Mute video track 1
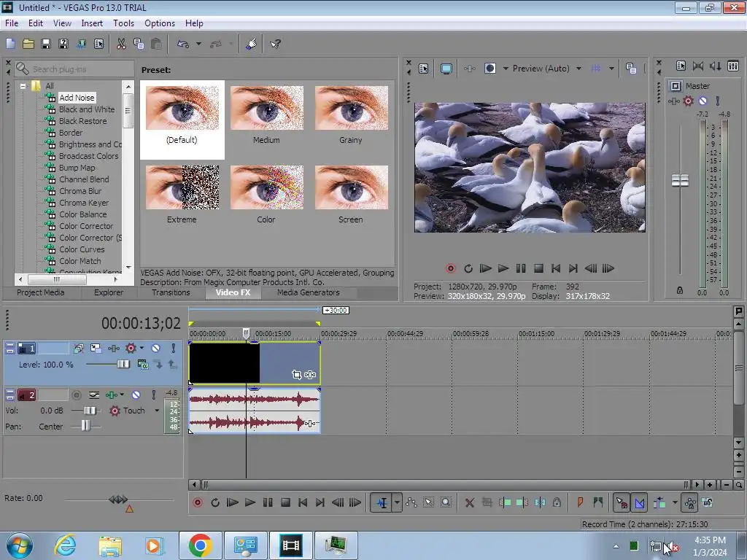 [156, 348]
